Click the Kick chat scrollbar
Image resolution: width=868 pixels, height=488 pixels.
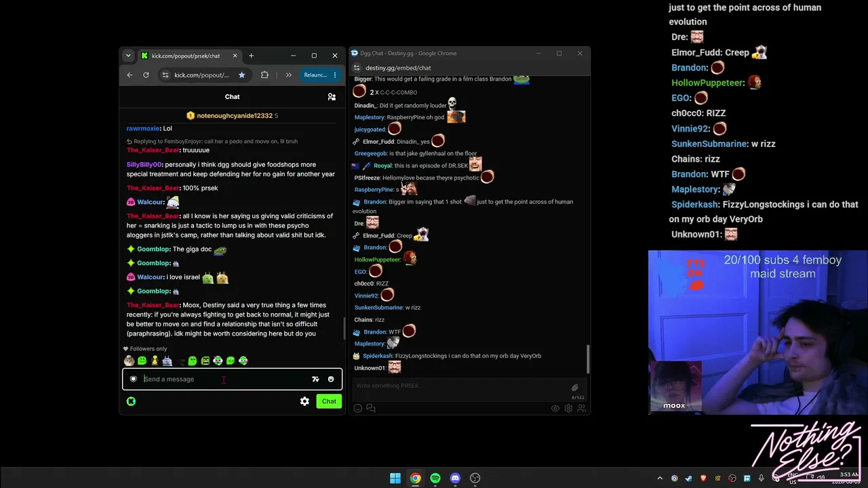click(343, 329)
